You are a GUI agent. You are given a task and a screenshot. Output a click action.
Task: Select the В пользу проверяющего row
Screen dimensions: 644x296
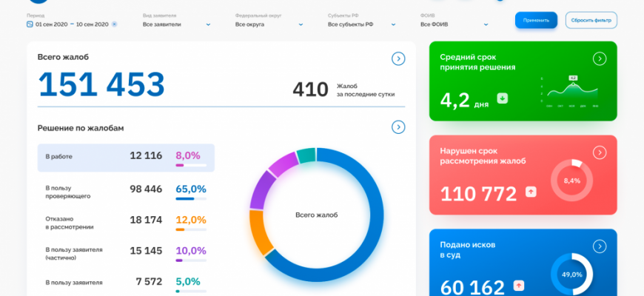pos(126,190)
